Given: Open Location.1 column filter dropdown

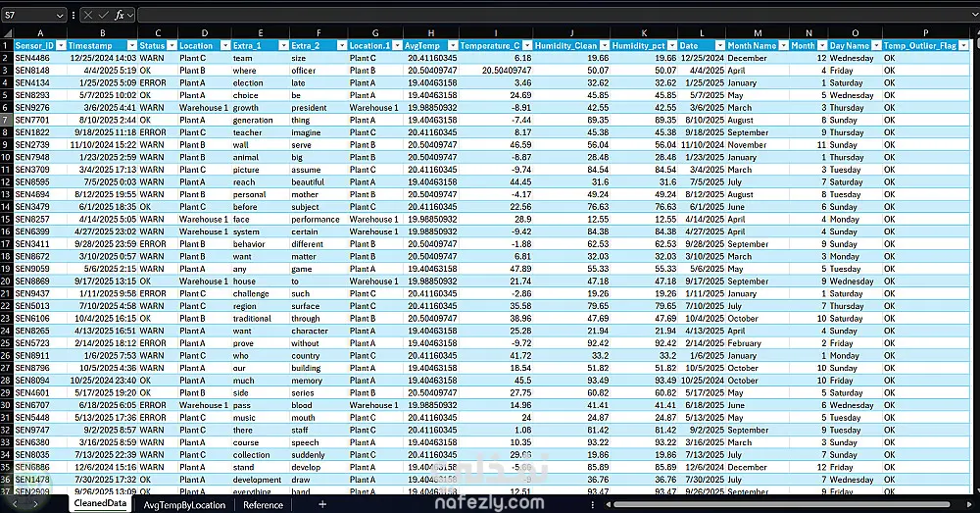Looking at the screenshot, I should (397, 46).
